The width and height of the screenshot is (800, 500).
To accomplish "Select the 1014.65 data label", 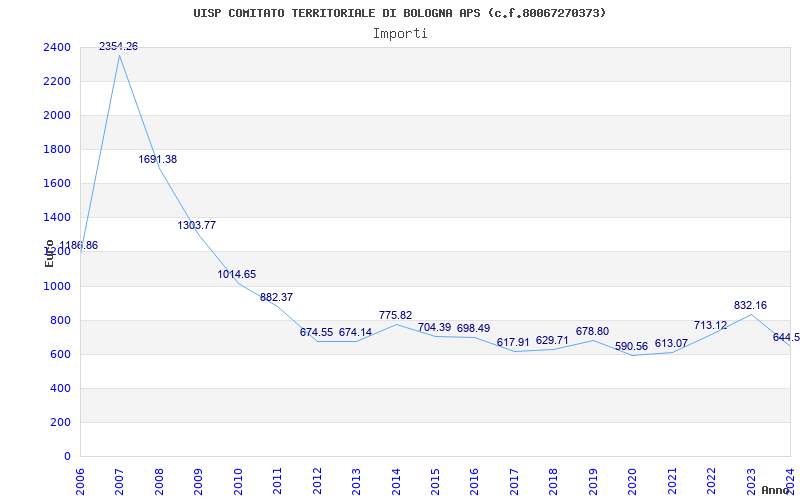I will (x=237, y=274).
